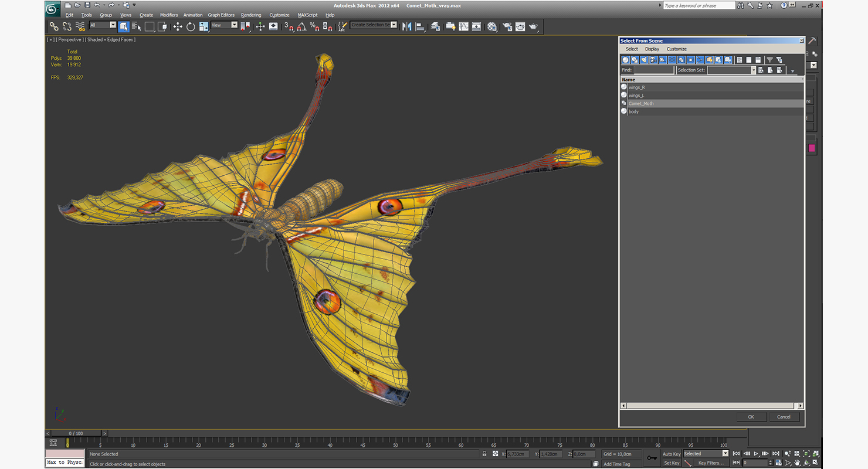This screenshot has width=868, height=469.
Task: Open the Modifiers menu
Action: (169, 15)
